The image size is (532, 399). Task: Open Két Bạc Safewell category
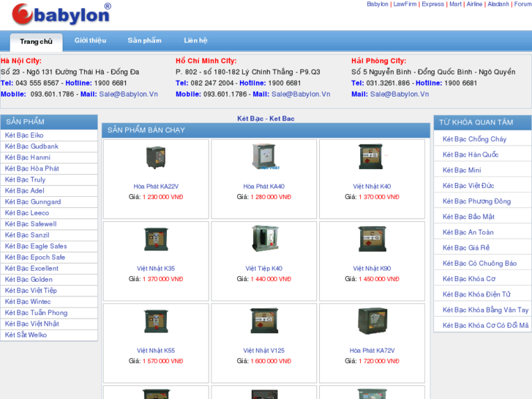pyautogui.click(x=31, y=224)
